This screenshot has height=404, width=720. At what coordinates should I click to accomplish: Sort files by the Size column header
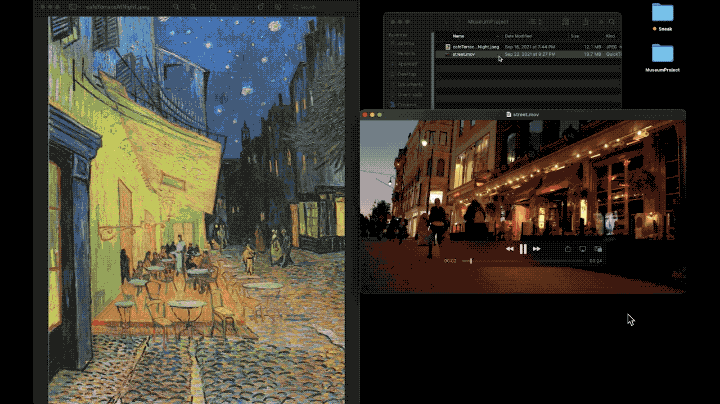click(575, 36)
